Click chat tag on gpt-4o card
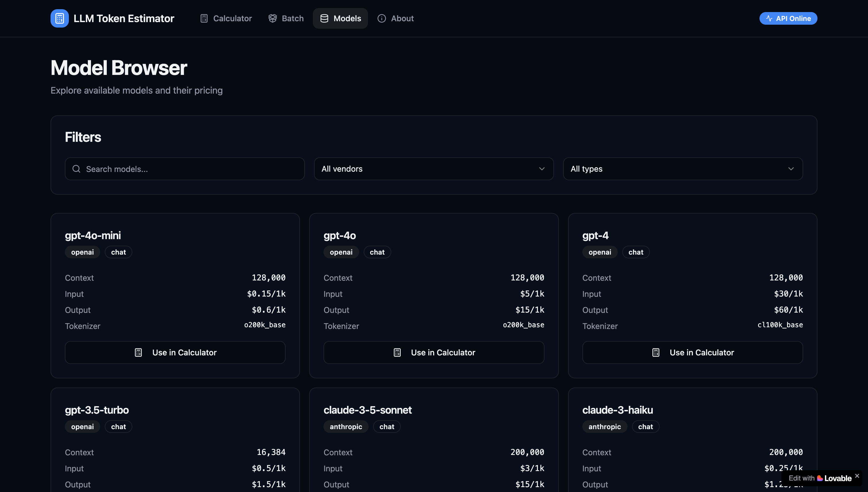Image resolution: width=868 pixels, height=492 pixels. (377, 252)
